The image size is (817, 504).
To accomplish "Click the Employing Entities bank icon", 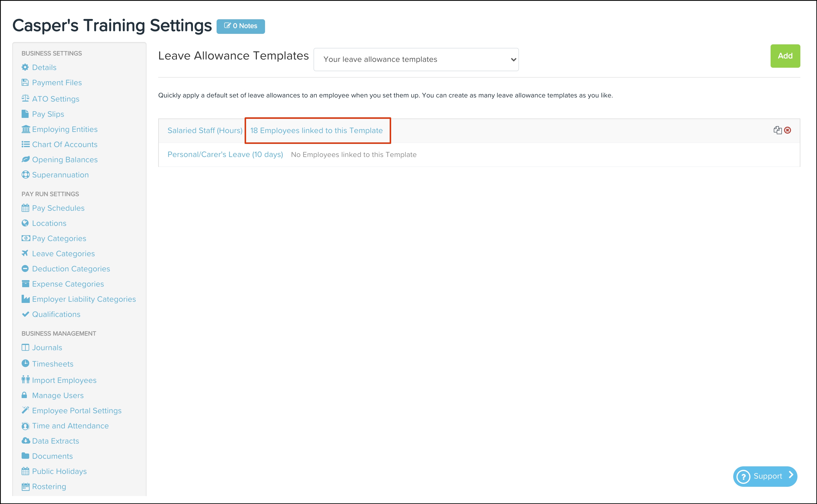I will click(25, 129).
